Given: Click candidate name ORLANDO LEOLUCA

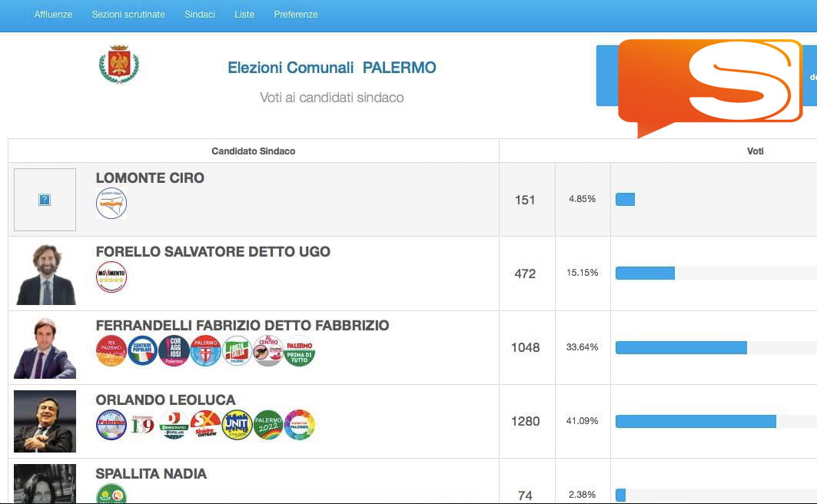Looking at the screenshot, I should [x=166, y=400].
